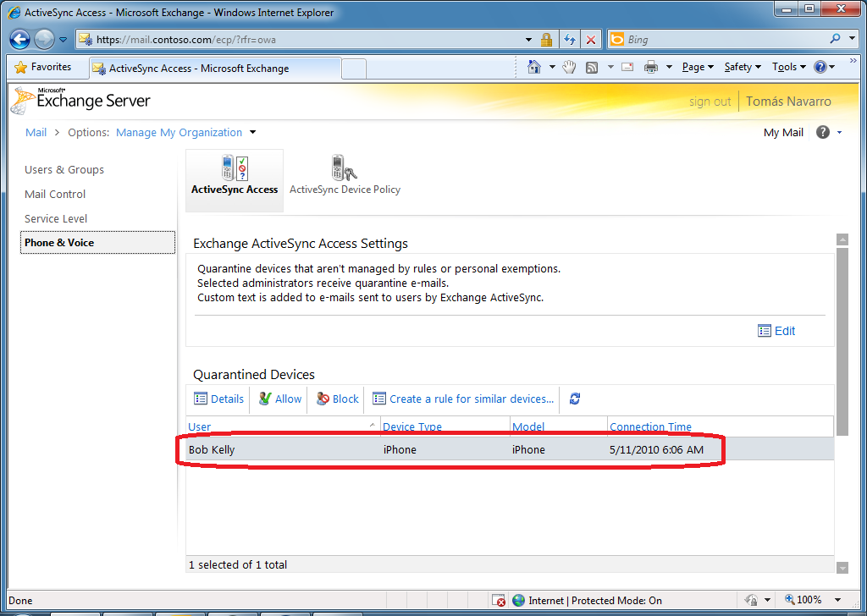Click the Stop loading X icon

(x=591, y=39)
